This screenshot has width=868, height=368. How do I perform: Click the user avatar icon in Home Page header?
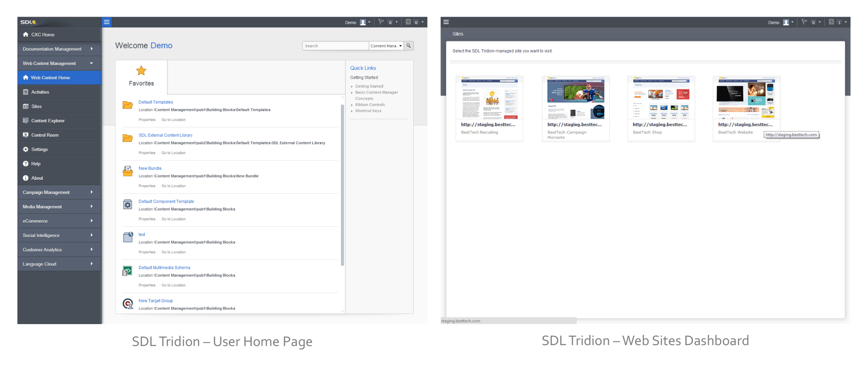coord(363,22)
